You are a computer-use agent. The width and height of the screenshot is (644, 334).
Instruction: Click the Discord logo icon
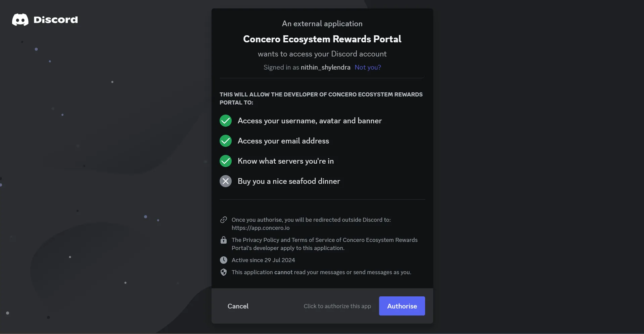[20, 20]
